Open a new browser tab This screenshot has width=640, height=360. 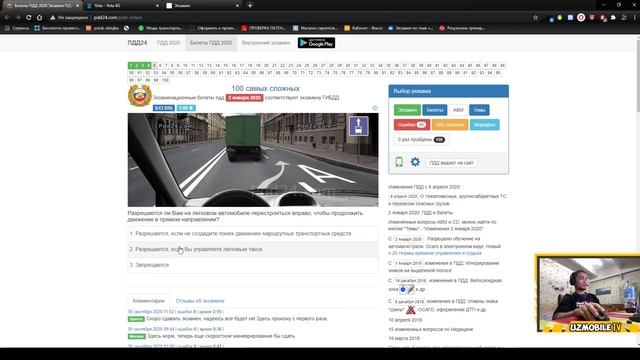(x=250, y=6)
